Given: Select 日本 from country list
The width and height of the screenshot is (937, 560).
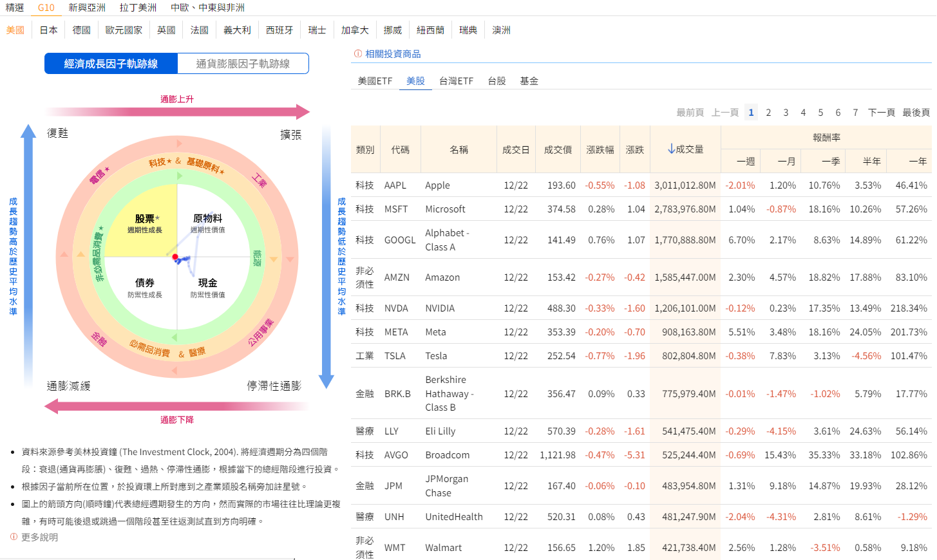Looking at the screenshot, I should (x=48, y=30).
